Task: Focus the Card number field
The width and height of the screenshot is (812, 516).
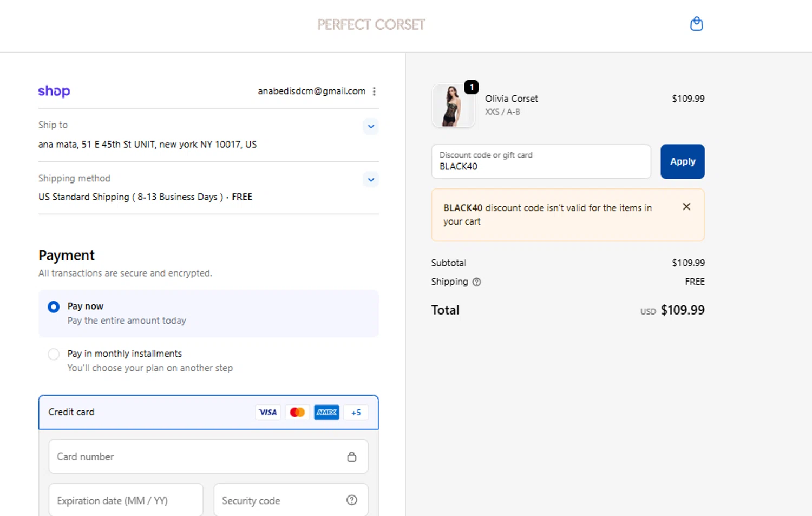Action: [x=208, y=456]
